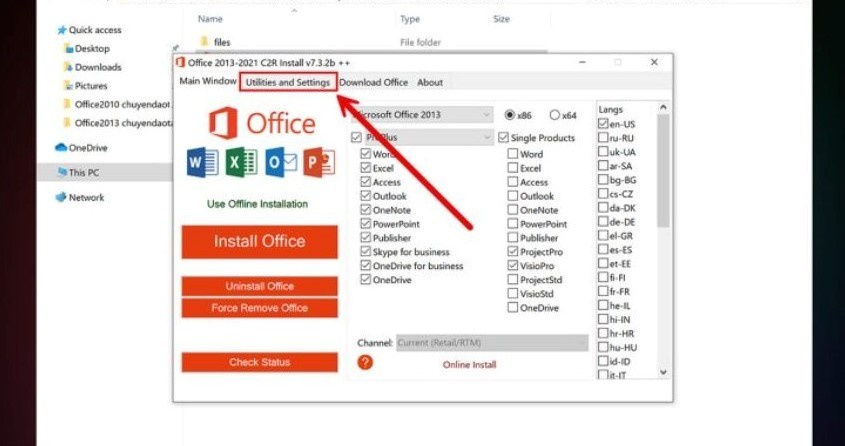
Task: Uncheck the en-US language
Action: [603, 124]
